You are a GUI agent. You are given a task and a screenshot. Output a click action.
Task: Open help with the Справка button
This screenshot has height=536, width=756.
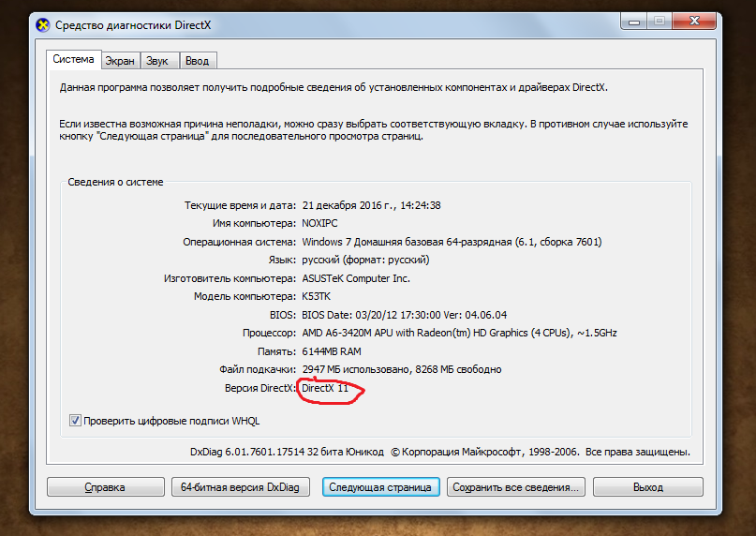(105, 486)
